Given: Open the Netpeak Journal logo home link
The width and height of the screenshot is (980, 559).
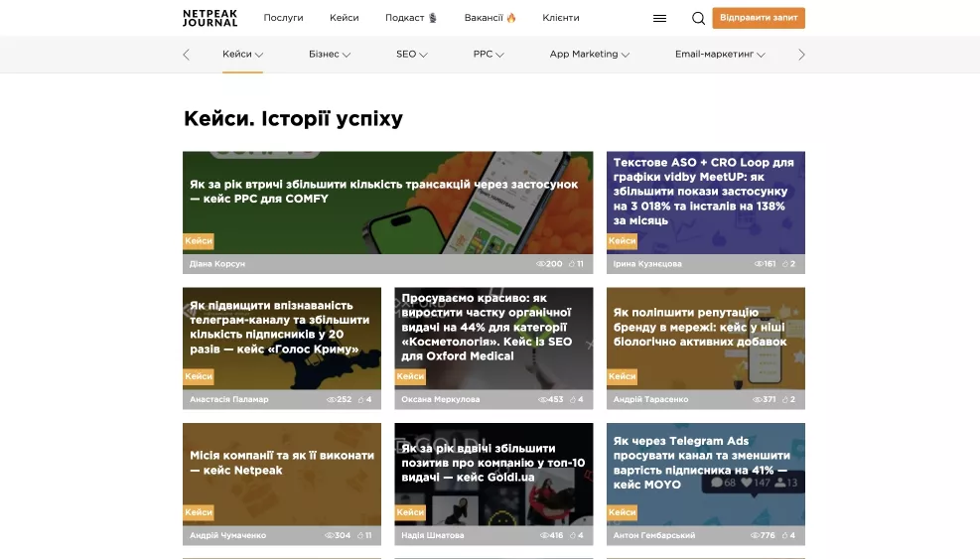Looking at the screenshot, I should [210, 18].
